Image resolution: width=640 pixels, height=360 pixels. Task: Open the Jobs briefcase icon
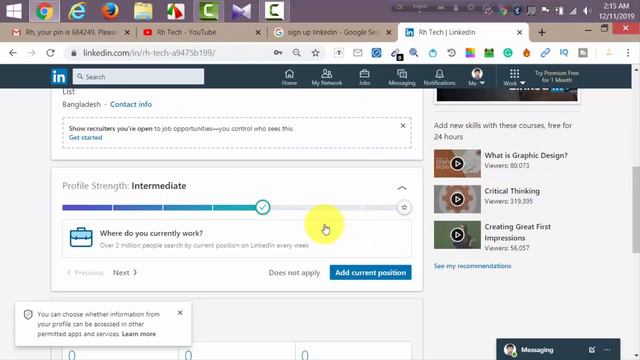[364, 77]
